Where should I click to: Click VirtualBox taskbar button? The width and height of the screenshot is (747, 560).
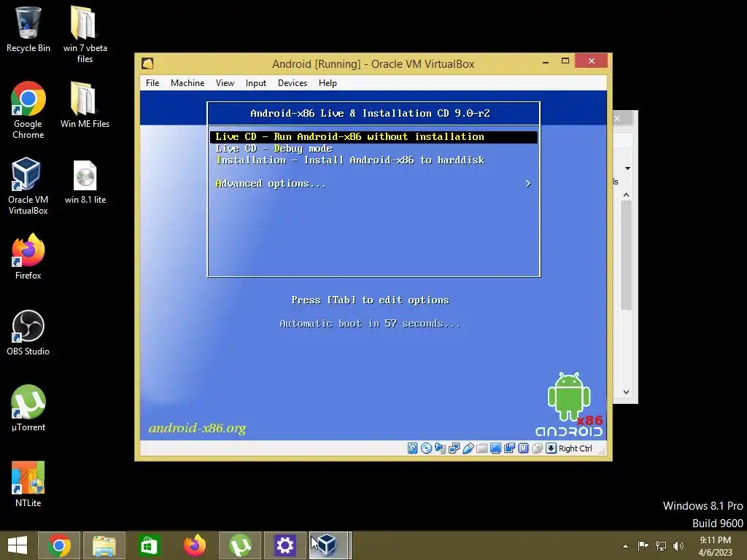pyautogui.click(x=330, y=545)
